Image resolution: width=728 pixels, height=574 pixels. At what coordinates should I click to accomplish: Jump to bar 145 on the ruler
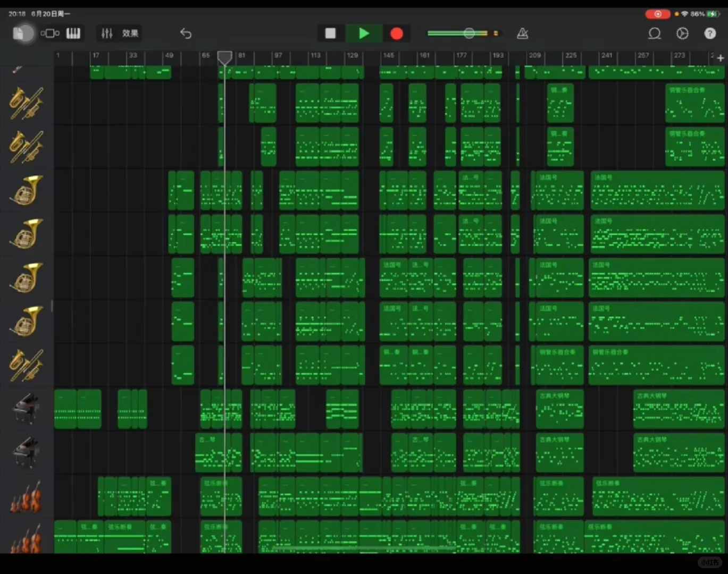click(x=389, y=55)
